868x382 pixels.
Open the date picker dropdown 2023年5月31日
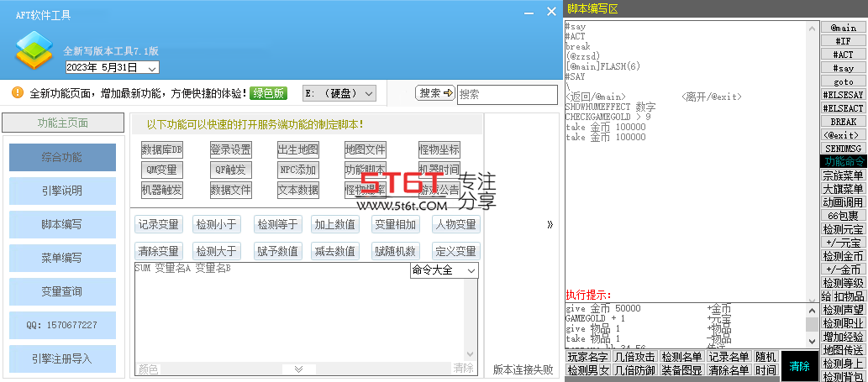click(x=113, y=67)
